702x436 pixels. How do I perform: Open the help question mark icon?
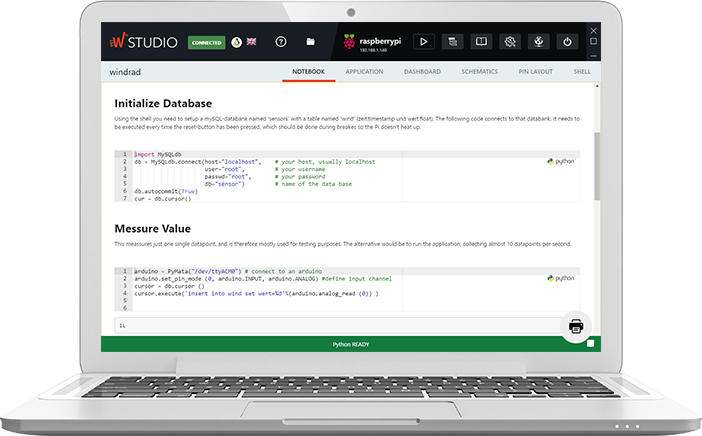(281, 42)
